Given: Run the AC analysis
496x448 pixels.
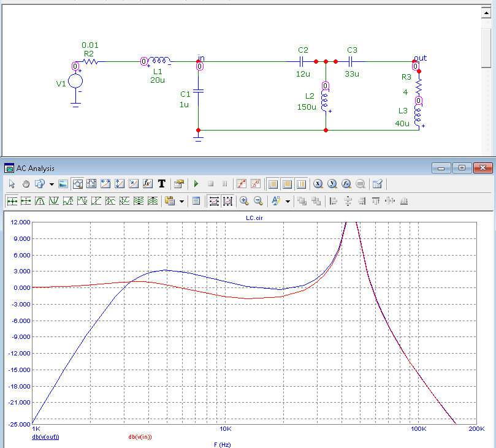Looking at the screenshot, I should pos(196,184).
